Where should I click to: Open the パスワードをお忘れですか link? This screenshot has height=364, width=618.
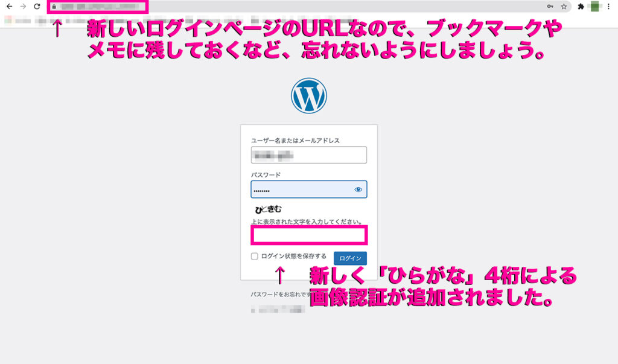[281, 294]
